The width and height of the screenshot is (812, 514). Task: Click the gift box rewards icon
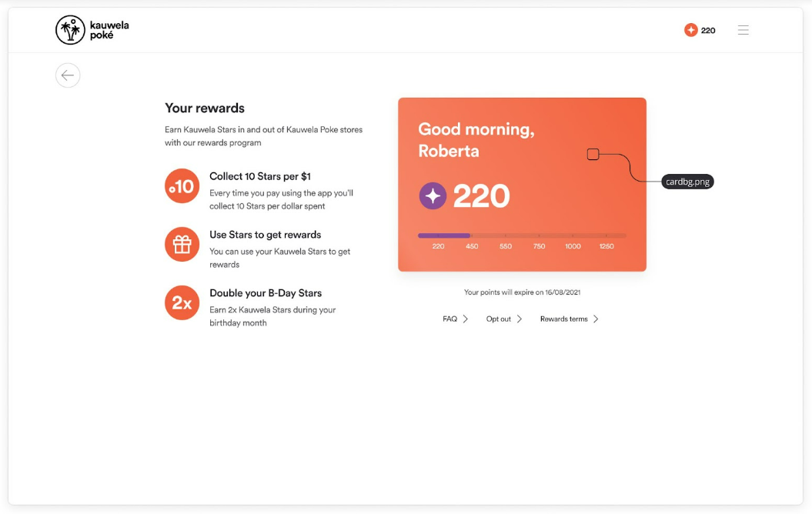182,245
